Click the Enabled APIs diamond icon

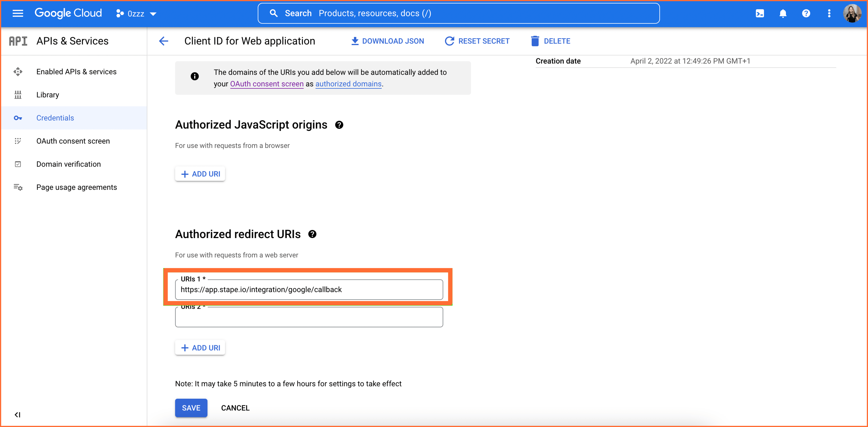(x=18, y=71)
